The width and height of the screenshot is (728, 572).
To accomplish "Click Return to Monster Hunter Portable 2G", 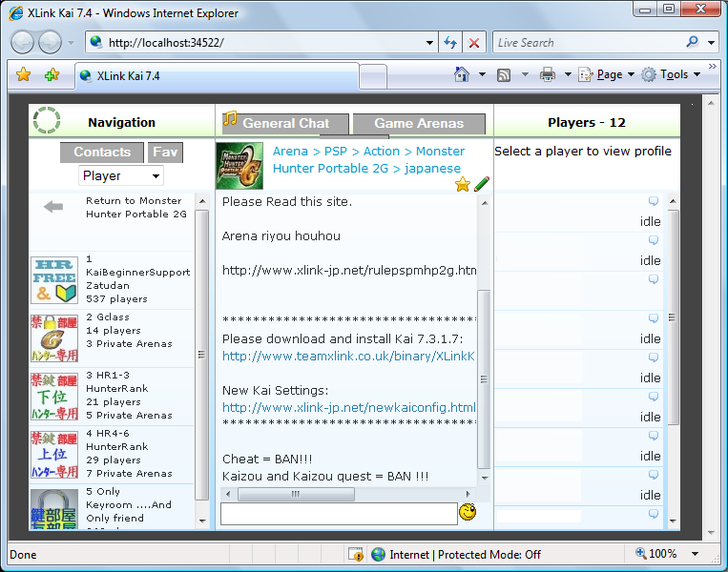I will [x=136, y=208].
